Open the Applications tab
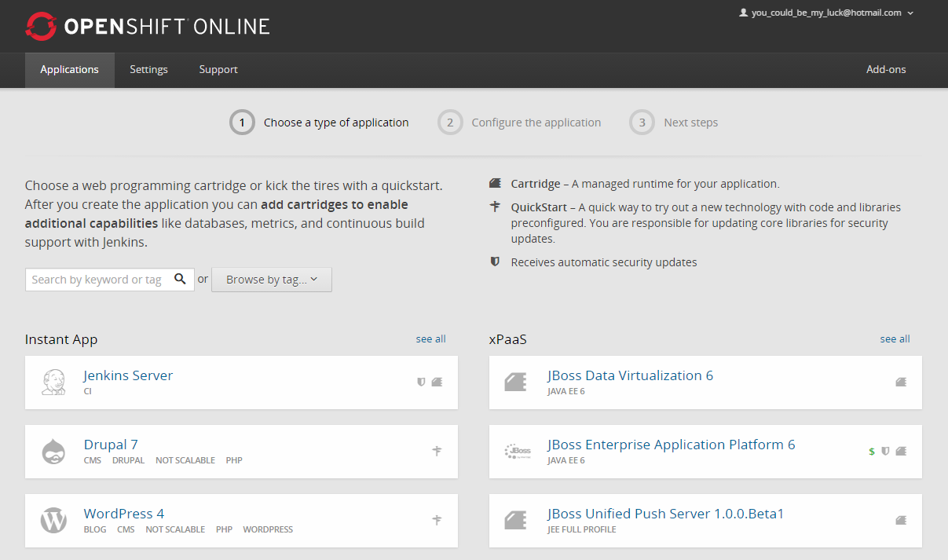 [x=70, y=70]
